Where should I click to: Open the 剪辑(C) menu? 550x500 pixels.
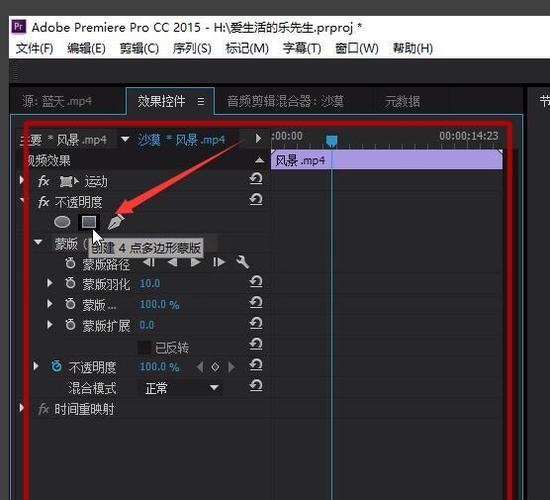pyautogui.click(x=139, y=48)
